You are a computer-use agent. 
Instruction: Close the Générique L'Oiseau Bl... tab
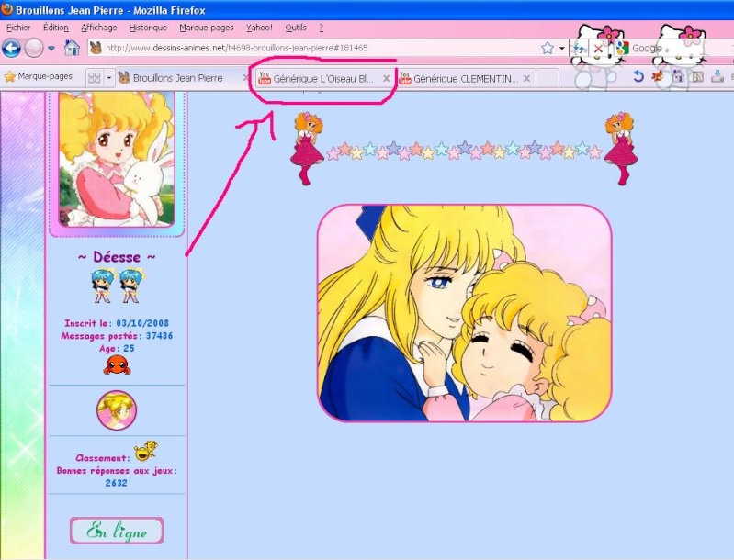386,79
